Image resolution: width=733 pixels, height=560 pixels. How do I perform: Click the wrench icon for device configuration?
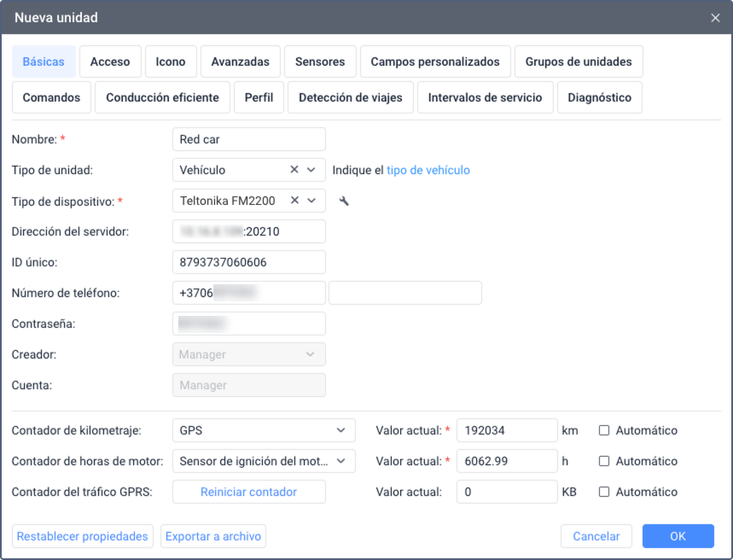(344, 201)
